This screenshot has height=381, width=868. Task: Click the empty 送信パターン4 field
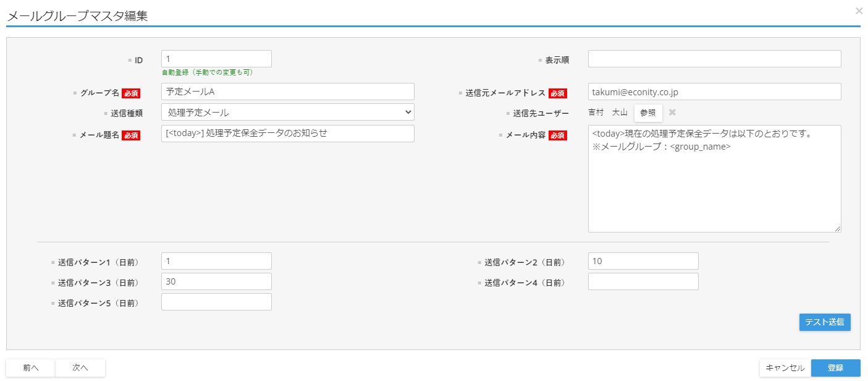tap(643, 281)
